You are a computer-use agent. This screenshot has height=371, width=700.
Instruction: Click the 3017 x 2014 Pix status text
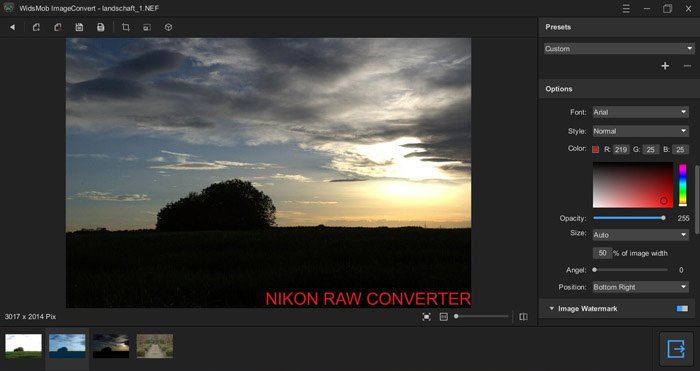point(30,317)
